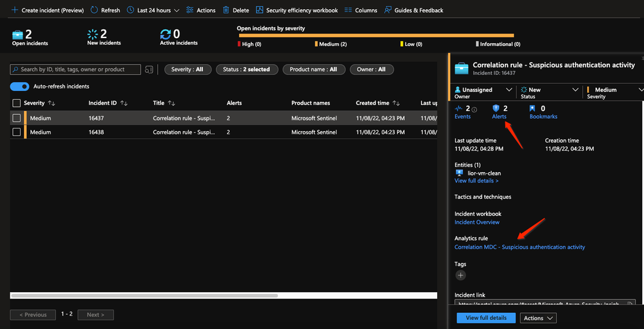Viewport: 644px width, 329px height.
Task: Copy the incident link with copy icon
Action: pos(630,304)
